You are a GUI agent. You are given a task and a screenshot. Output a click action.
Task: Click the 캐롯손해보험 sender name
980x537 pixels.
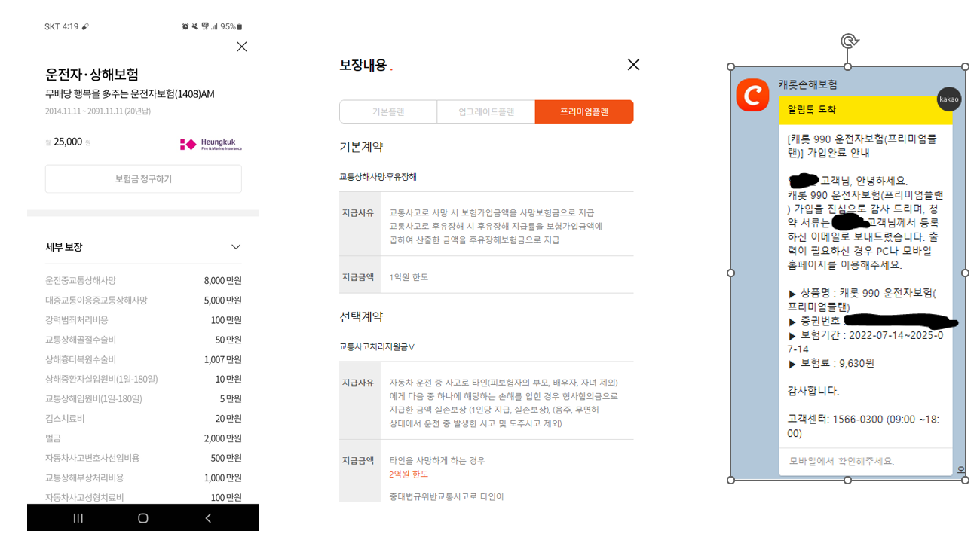pyautogui.click(x=808, y=84)
